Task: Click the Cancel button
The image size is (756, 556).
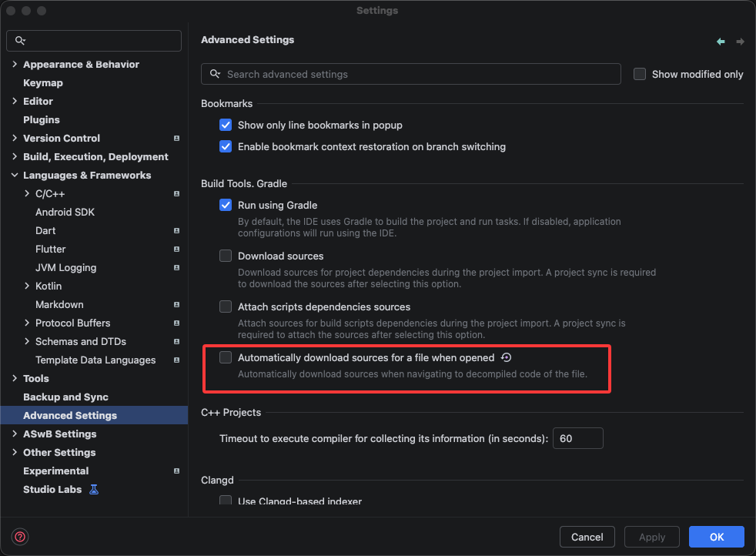Action: point(587,537)
